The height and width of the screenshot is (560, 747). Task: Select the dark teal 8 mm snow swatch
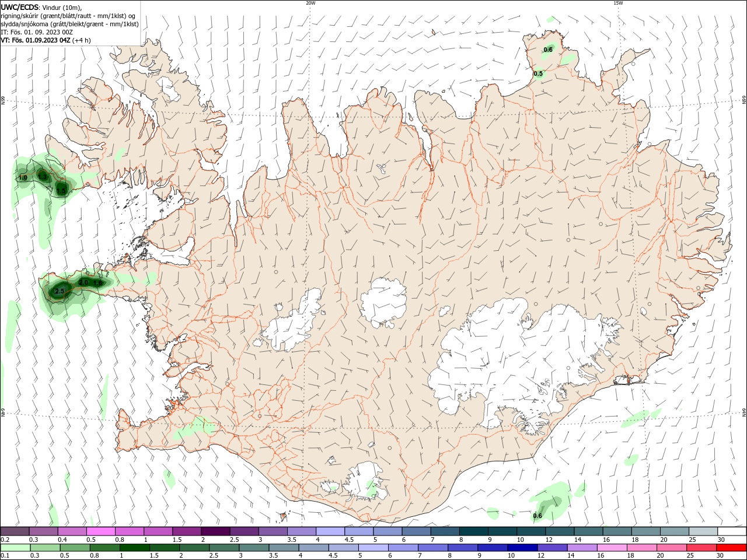474,531
